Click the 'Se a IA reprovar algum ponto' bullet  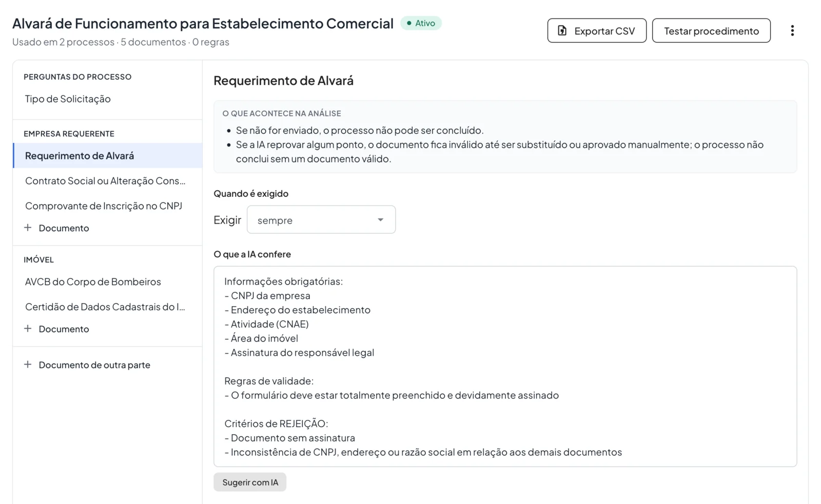point(500,152)
